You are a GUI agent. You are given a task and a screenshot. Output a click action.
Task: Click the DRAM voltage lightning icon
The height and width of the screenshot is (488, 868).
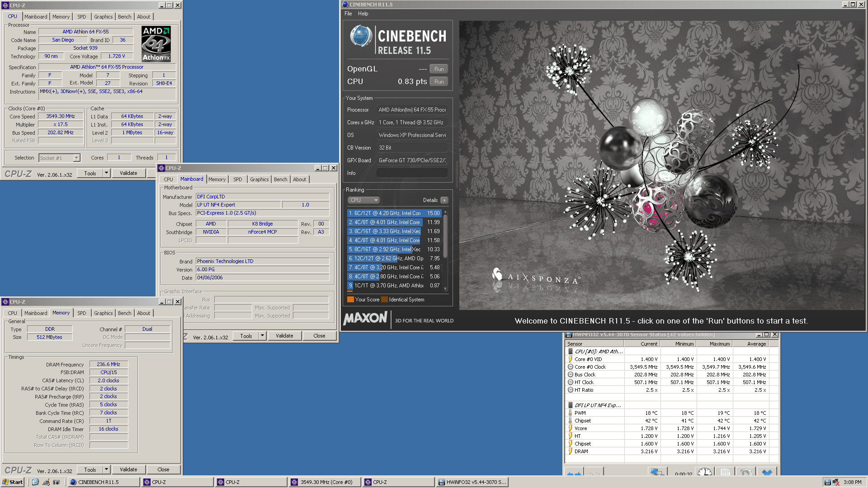coord(571,451)
